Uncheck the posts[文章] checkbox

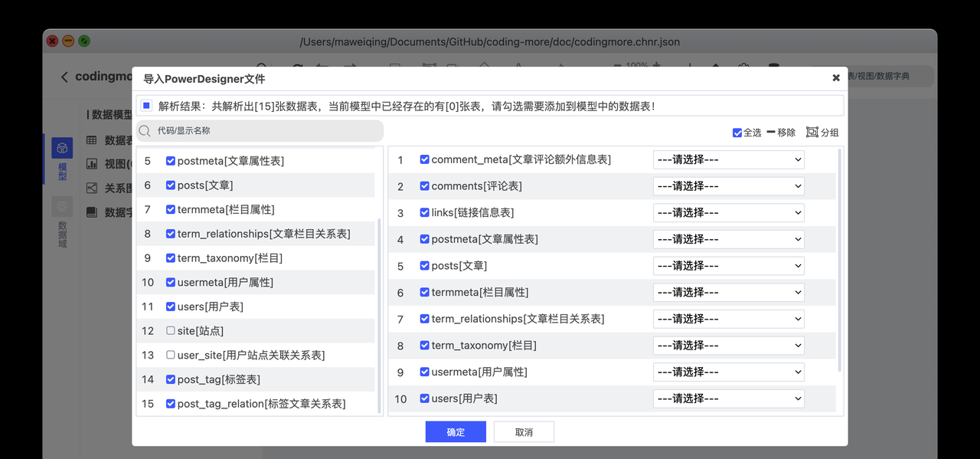(170, 185)
